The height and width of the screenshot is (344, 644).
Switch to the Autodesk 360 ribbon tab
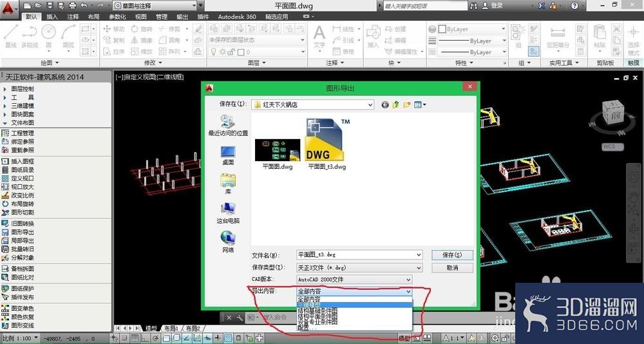click(237, 17)
